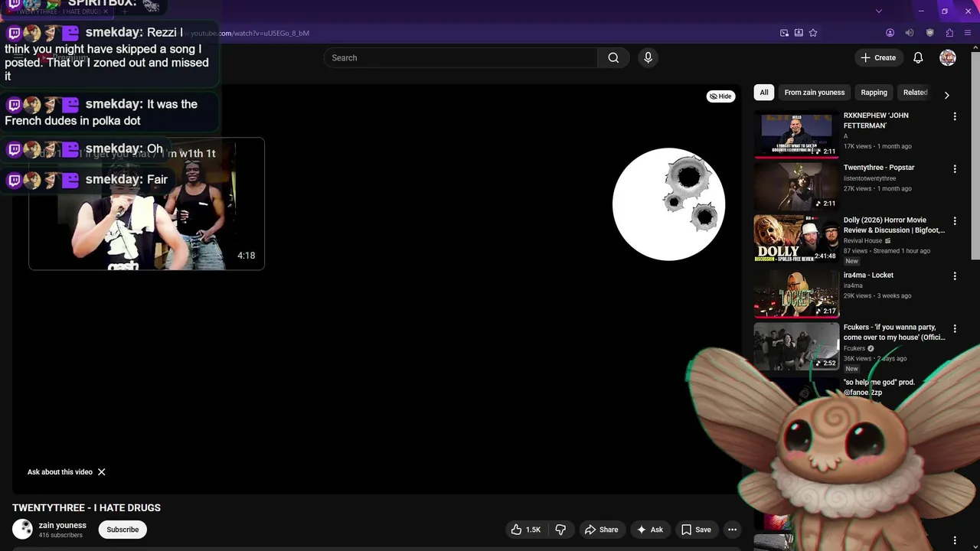980x551 pixels.
Task: Click video title 'TWENTYTHREE - I HATE DRUGS'
Action: click(x=87, y=507)
